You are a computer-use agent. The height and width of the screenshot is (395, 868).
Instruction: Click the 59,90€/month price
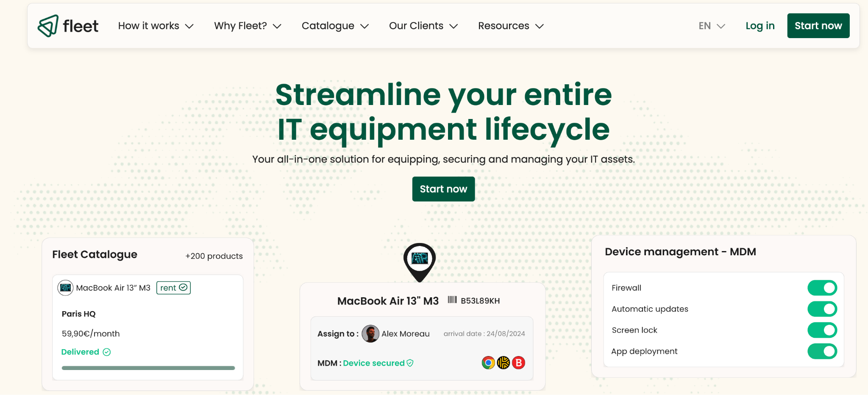point(91,334)
